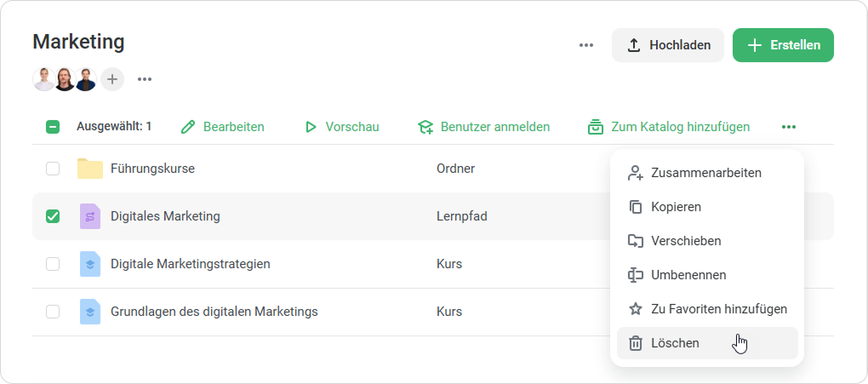Click Zum Katalog hinzufügen in toolbar
Image resolution: width=868 pixels, height=384 pixels.
pos(669,127)
